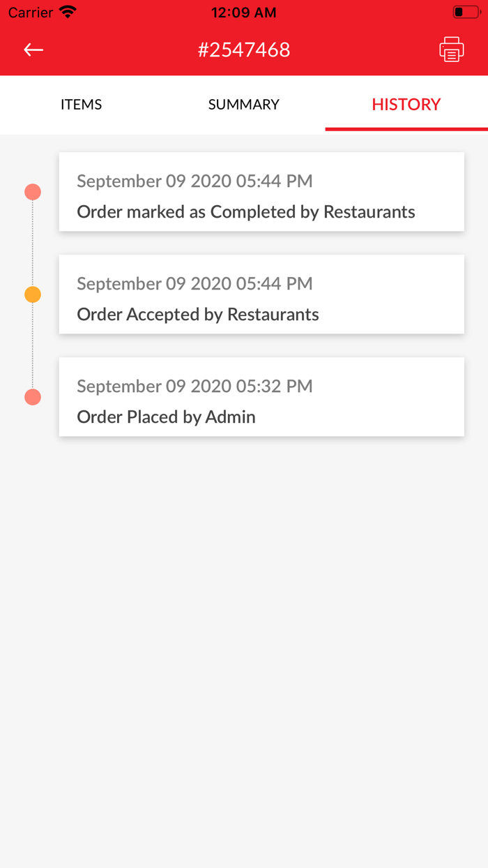This screenshot has height=868, width=488.
Task: Tap the orange timeline dot for Accepted status
Action: pos(32,294)
